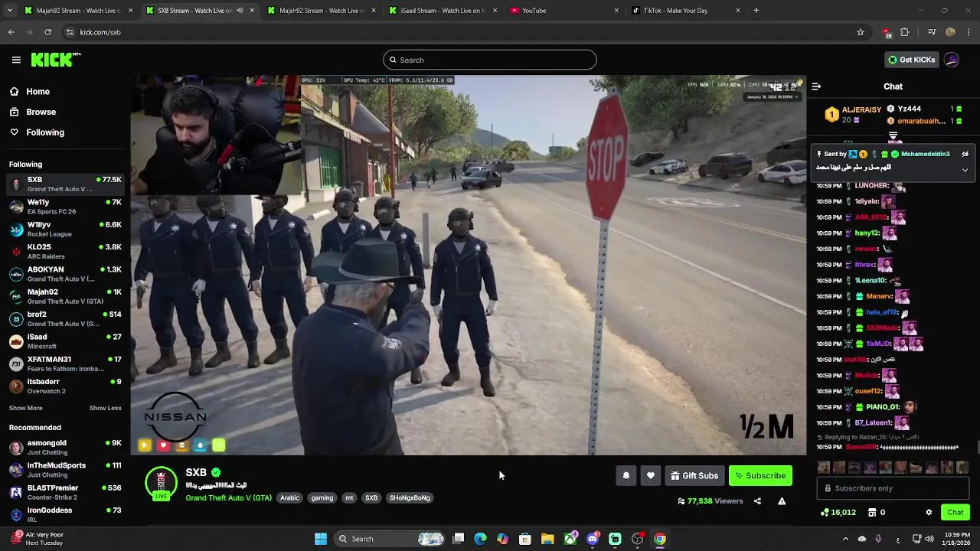Click the kick.com/sxb address bar
This screenshot has width=980, height=551.
pos(459,32)
